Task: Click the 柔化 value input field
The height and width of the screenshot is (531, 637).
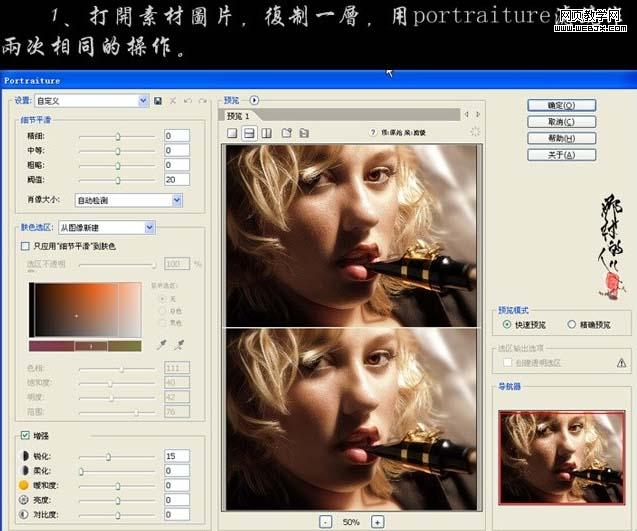Action: coord(177,470)
